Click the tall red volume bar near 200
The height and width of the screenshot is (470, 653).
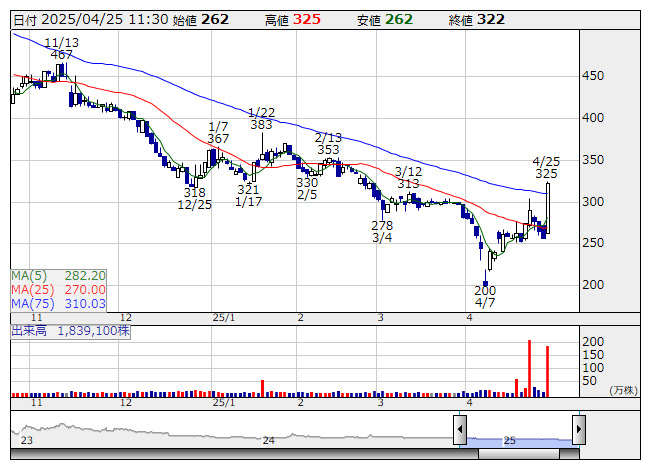tap(529, 368)
